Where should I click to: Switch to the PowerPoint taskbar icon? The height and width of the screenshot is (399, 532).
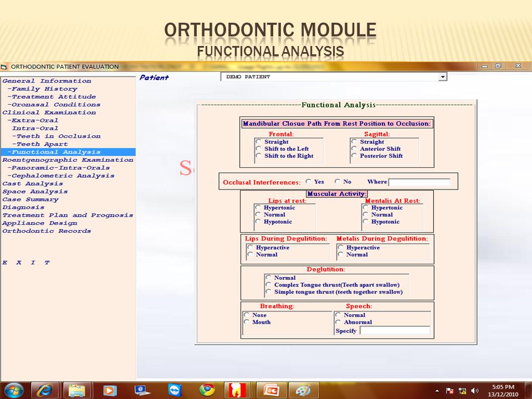click(270, 390)
